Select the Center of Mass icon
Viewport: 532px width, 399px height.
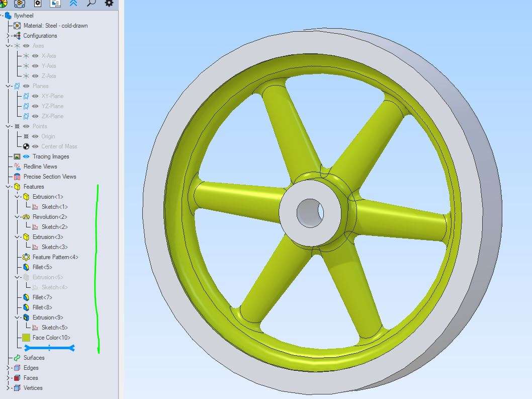26,146
